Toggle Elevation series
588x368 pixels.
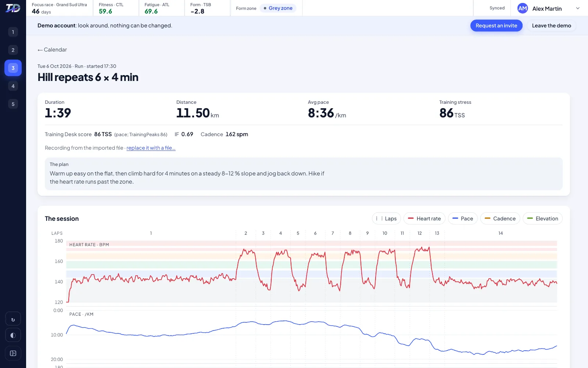[542, 219]
